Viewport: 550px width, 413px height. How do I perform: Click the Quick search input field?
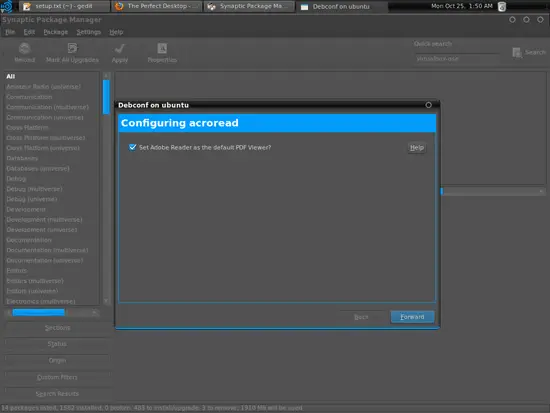456,59
